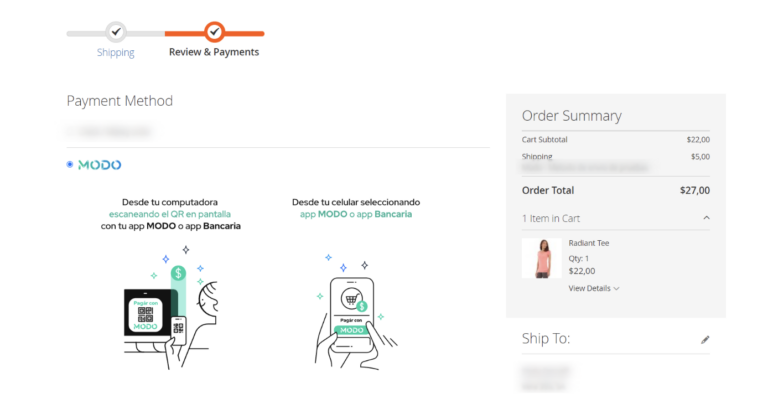
Task: Expand View Details under Radiant Tee
Action: (x=594, y=288)
